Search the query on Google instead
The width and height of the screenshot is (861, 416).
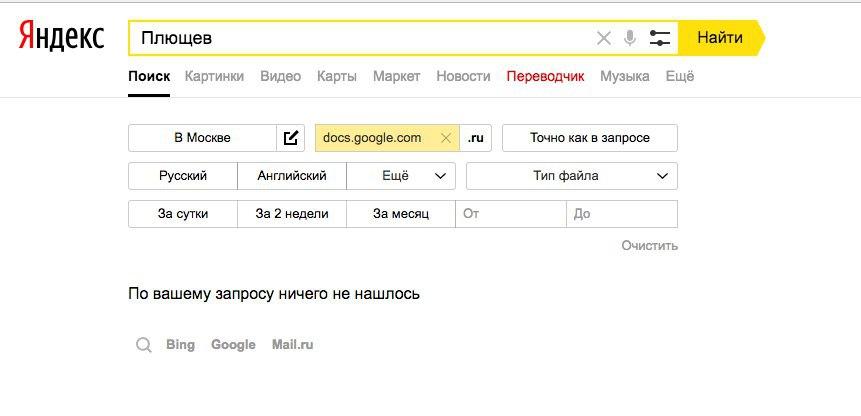[233, 345]
